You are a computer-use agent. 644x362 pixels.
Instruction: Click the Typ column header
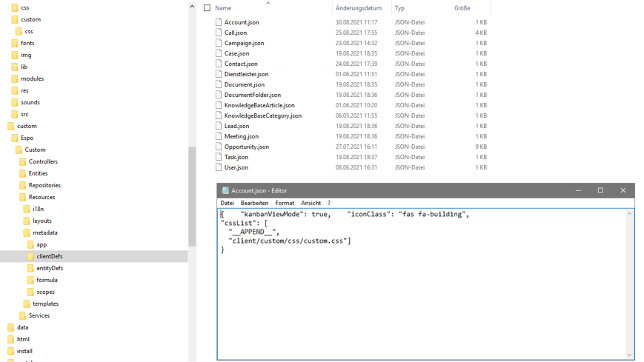[400, 8]
